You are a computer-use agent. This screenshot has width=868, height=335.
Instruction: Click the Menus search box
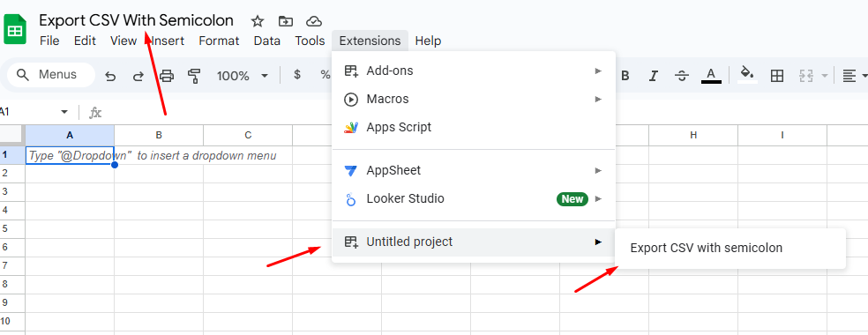pyautogui.click(x=51, y=75)
